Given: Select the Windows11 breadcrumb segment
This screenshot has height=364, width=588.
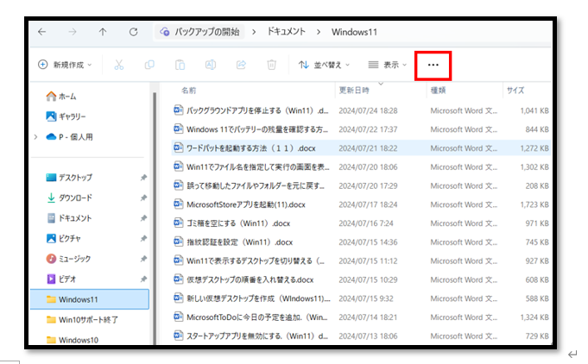Looking at the screenshot, I should pos(354,32).
